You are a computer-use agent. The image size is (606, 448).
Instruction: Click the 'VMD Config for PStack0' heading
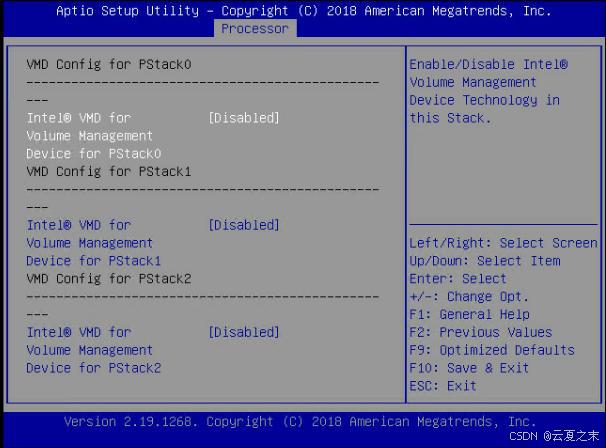(x=109, y=64)
